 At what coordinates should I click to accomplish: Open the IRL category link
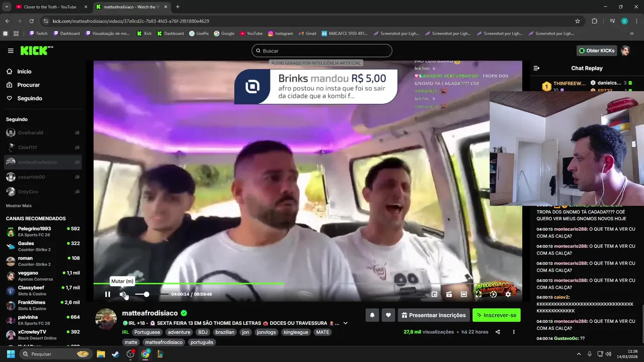(125, 332)
